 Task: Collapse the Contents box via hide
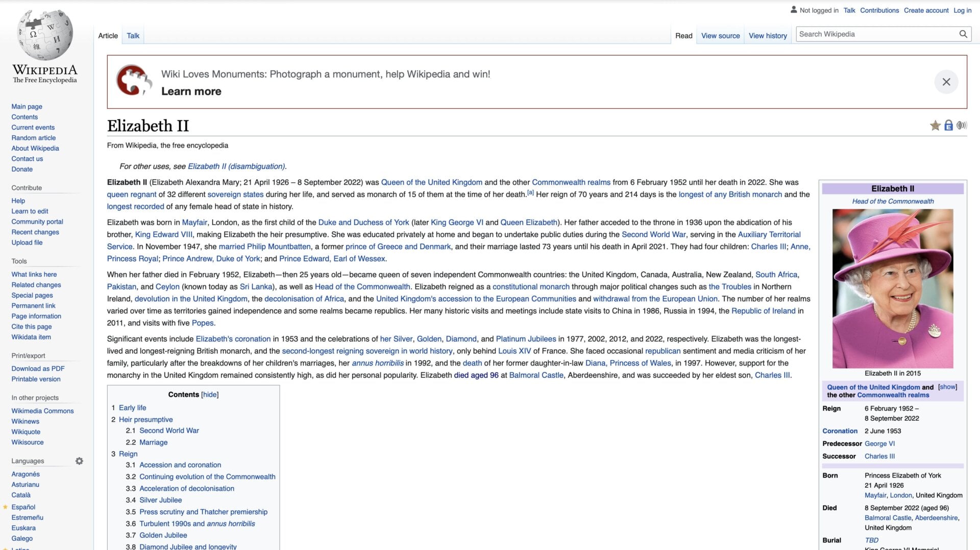[210, 394]
